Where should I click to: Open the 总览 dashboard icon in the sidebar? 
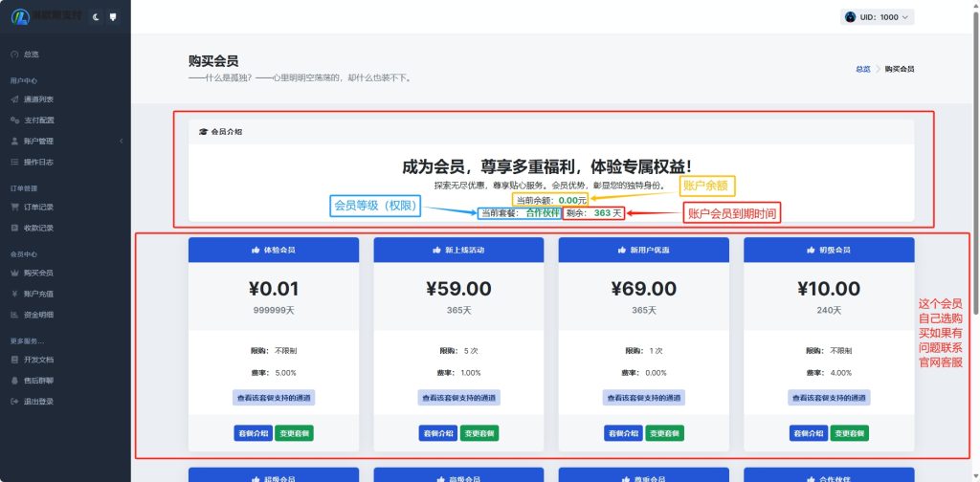coord(14,55)
